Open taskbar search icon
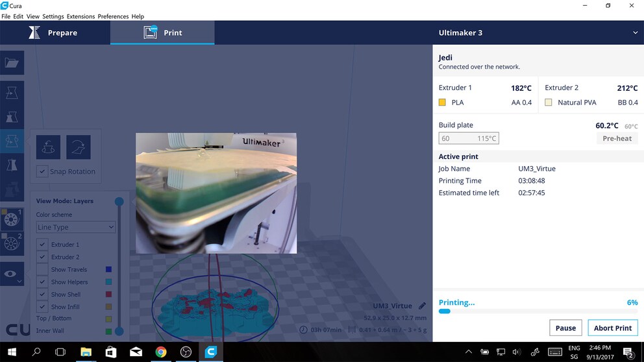This screenshot has width=644, height=362. coord(36,352)
